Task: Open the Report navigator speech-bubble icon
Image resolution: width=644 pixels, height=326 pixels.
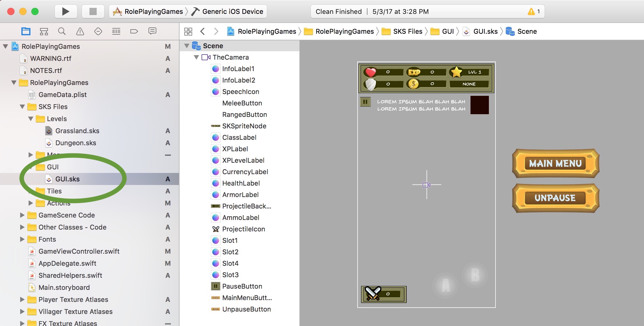Action: (x=152, y=31)
